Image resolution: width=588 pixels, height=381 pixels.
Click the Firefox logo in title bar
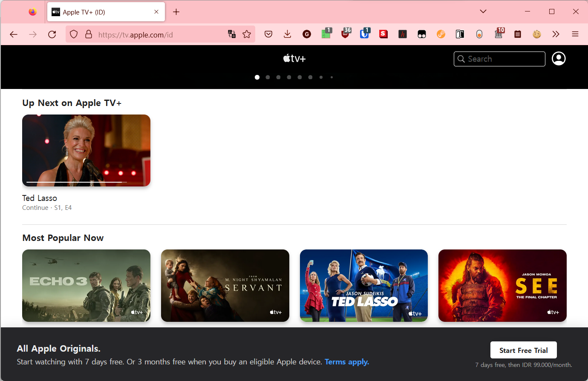coord(33,12)
